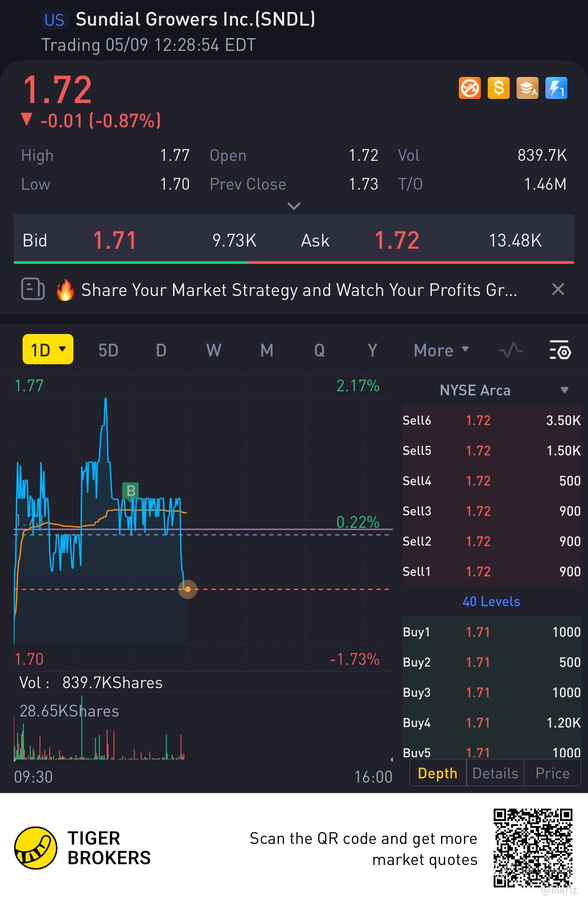
Task: Tap the Trading 05/09 12:28:54 EDT status
Action: 148,45
